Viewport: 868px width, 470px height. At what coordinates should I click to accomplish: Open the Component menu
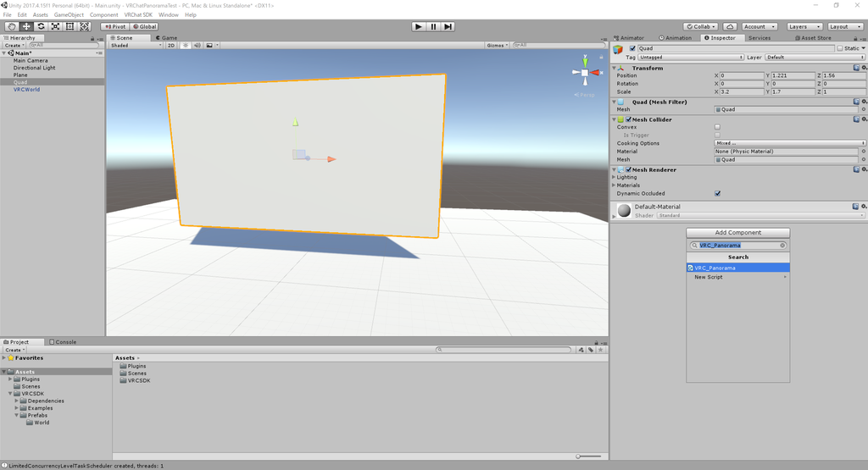pyautogui.click(x=104, y=15)
